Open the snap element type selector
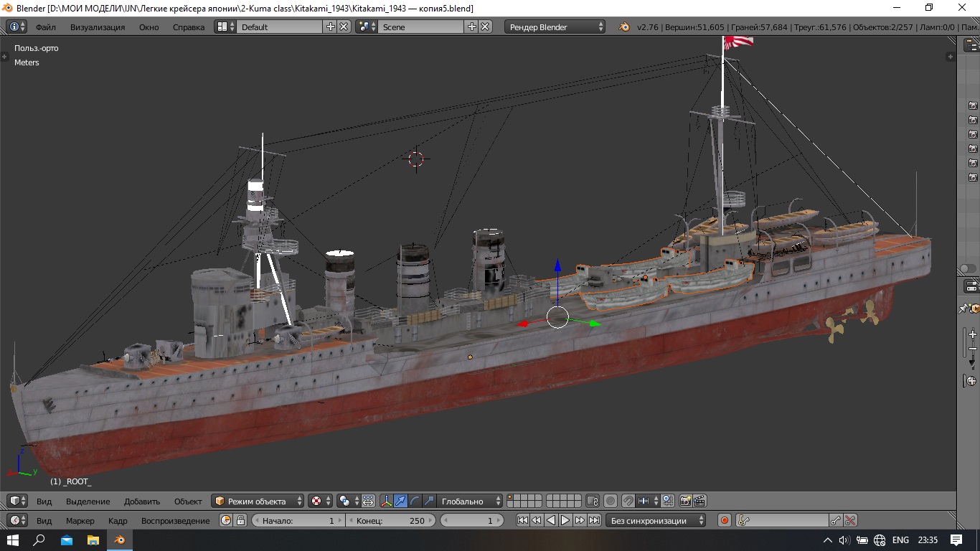Viewport: 980px width, 551px height. point(648,501)
